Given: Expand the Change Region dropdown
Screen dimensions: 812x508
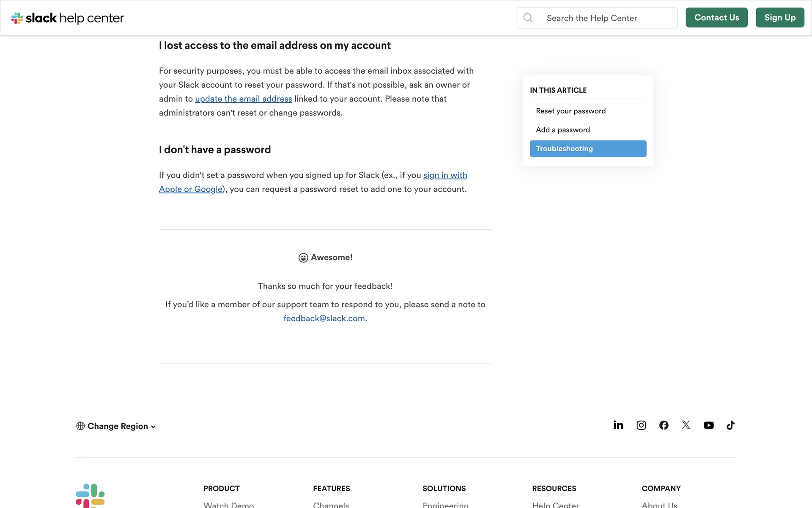Looking at the screenshot, I should point(121,426).
